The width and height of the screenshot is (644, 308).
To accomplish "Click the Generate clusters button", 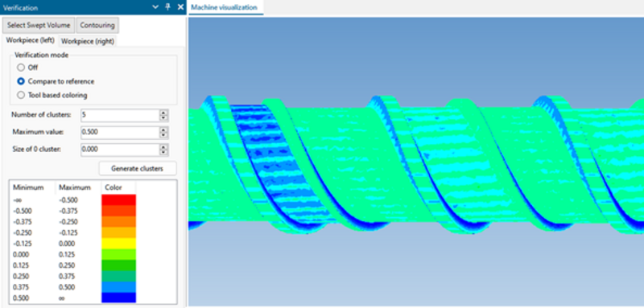I will point(138,169).
